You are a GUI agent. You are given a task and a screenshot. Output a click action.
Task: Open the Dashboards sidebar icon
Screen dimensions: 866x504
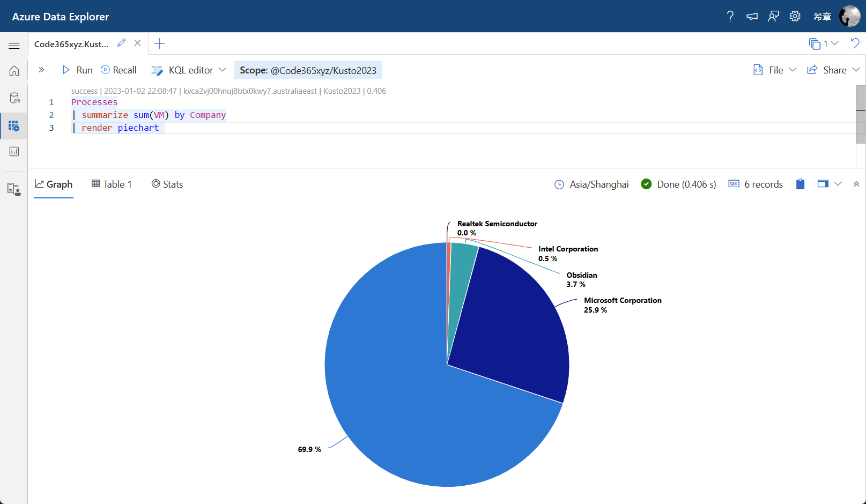click(x=14, y=152)
